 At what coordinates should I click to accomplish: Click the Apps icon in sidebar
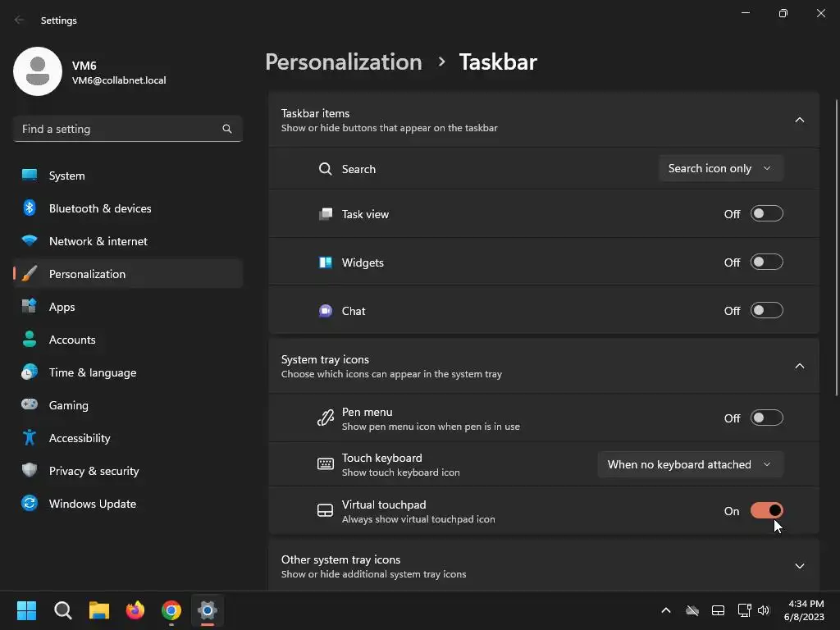click(x=30, y=307)
